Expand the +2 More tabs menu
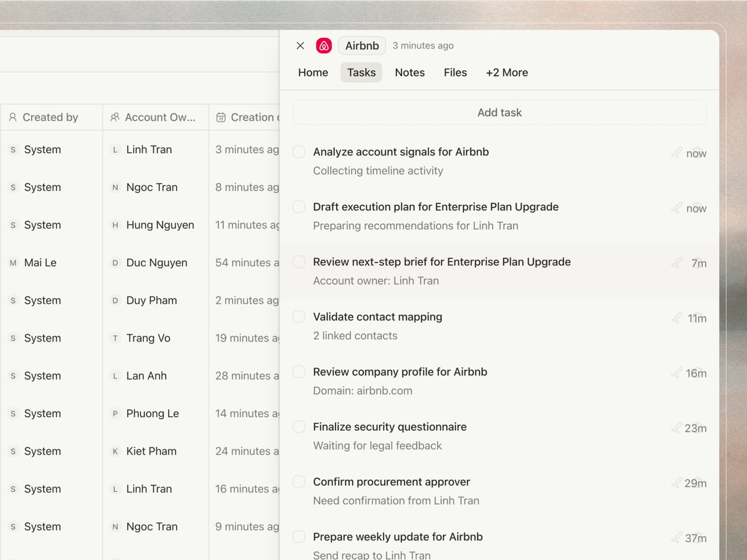This screenshot has width=747, height=560. click(x=507, y=72)
